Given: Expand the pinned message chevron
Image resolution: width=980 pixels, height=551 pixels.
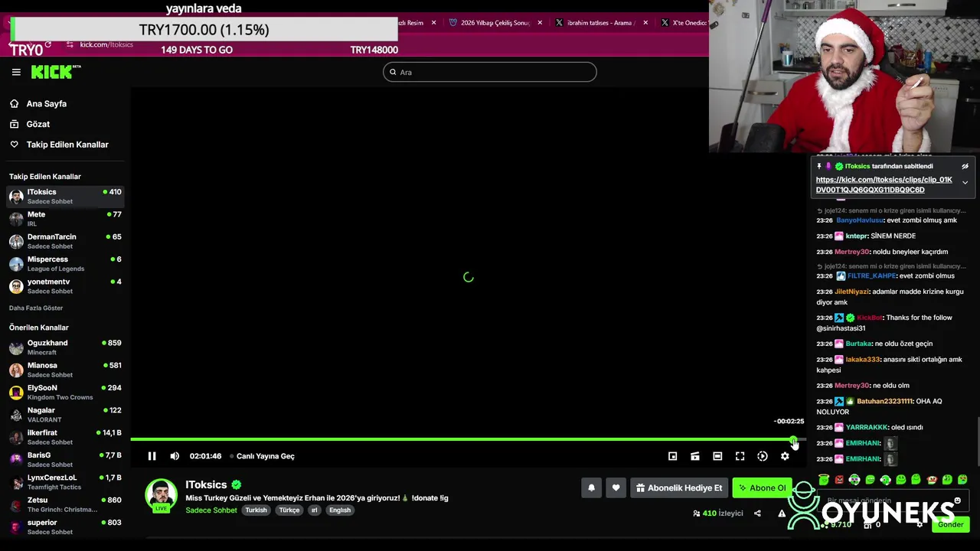Looking at the screenshot, I should tap(965, 183).
